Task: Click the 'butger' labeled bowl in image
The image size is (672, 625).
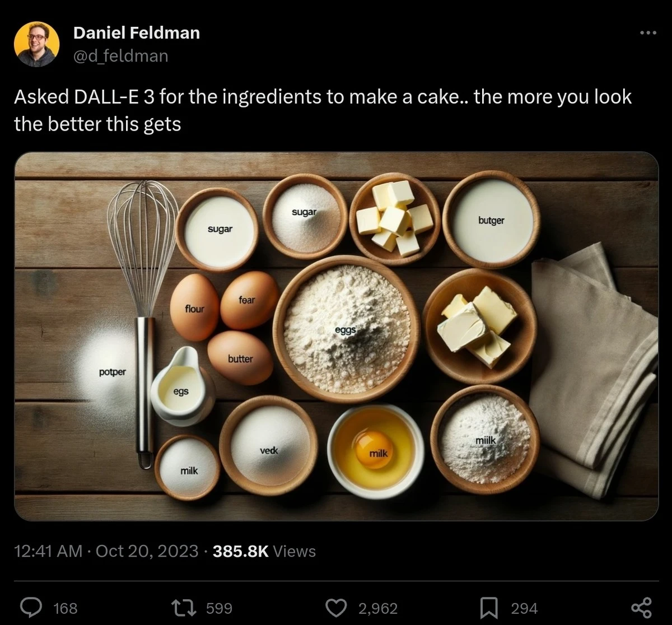Action: [492, 220]
